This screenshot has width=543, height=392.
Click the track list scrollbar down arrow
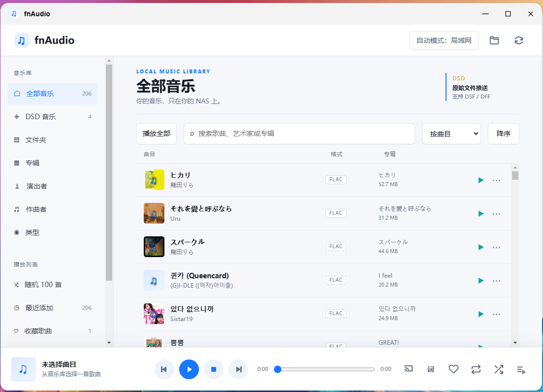[x=515, y=343]
